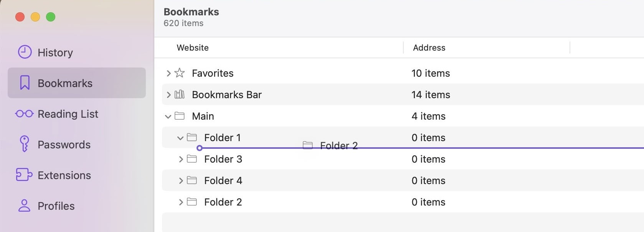The image size is (644, 232).
Task: Sort by the Address column header
Action: pos(429,48)
